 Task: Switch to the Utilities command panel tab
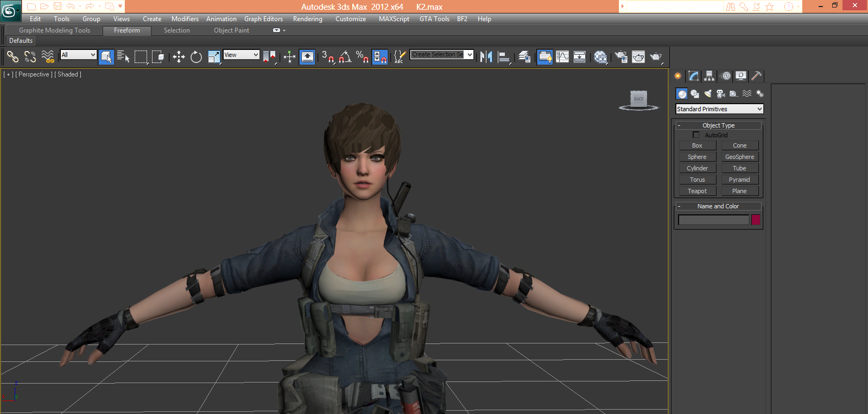[x=757, y=76]
